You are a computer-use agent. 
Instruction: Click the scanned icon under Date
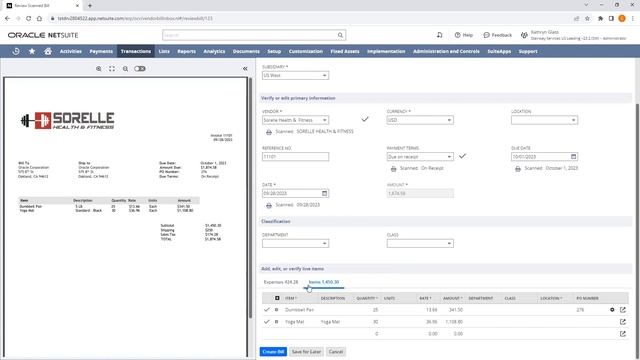269,205
